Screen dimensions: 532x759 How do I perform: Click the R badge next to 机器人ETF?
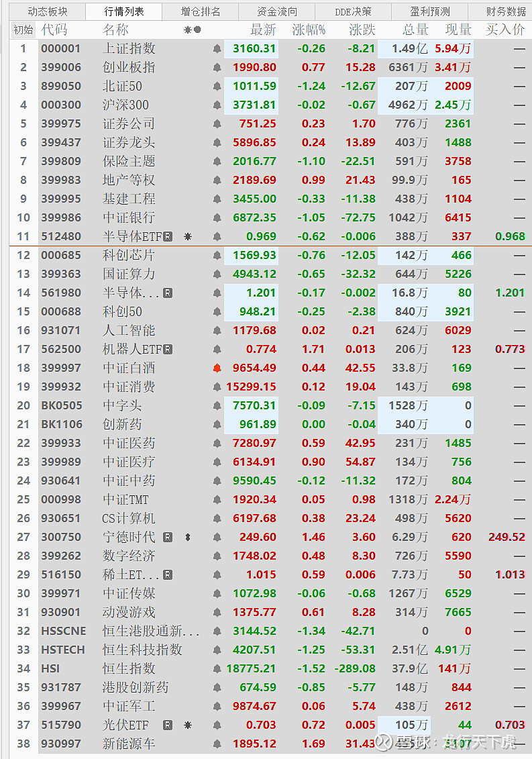pyautogui.click(x=168, y=349)
